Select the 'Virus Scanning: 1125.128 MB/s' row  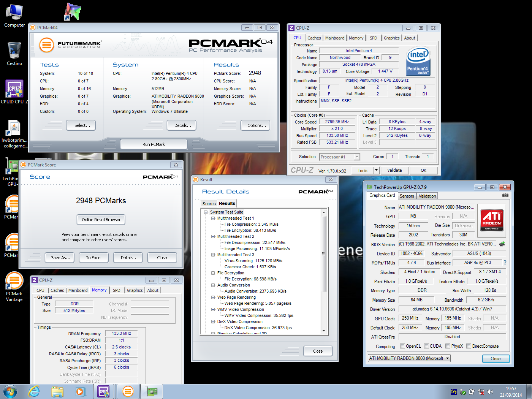(253, 261)
